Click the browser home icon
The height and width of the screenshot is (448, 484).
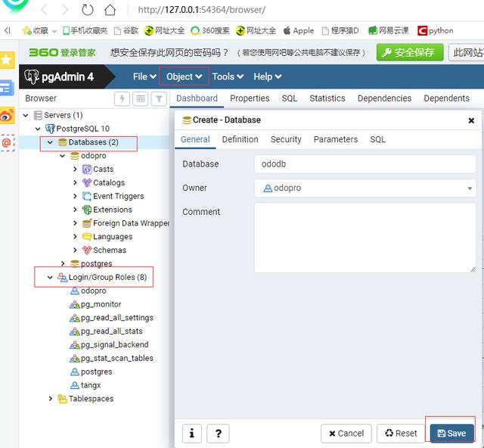(110, 10)
